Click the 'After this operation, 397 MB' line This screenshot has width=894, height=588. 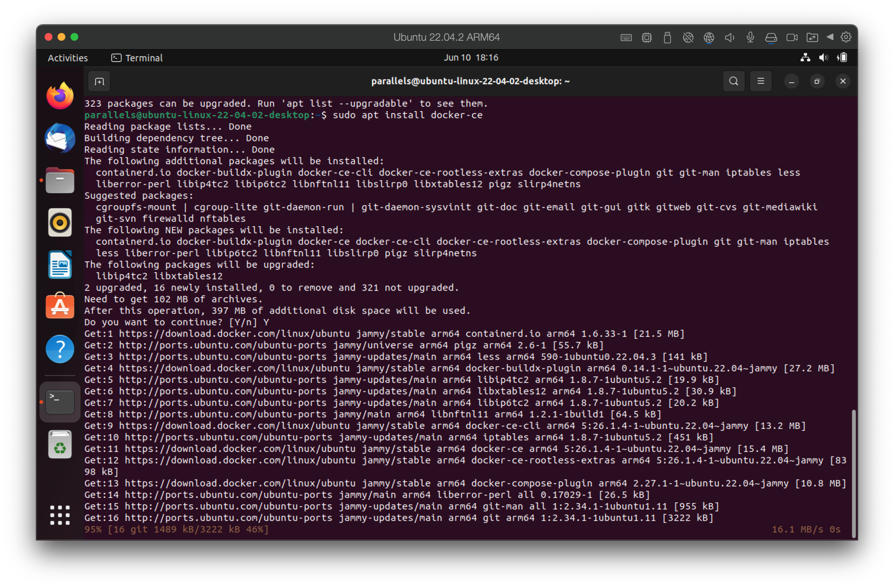pyautogui.click(x=277, y=310)
